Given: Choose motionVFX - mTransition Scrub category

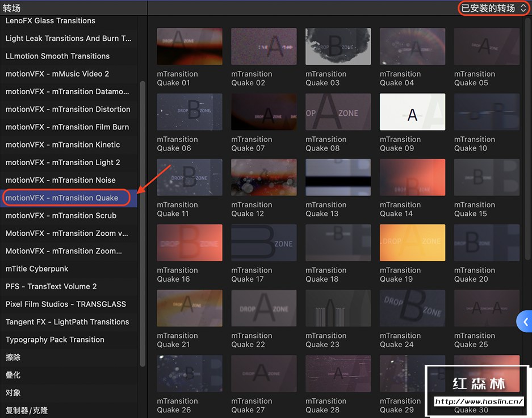Looking at the screenshot, I should 69,215.
